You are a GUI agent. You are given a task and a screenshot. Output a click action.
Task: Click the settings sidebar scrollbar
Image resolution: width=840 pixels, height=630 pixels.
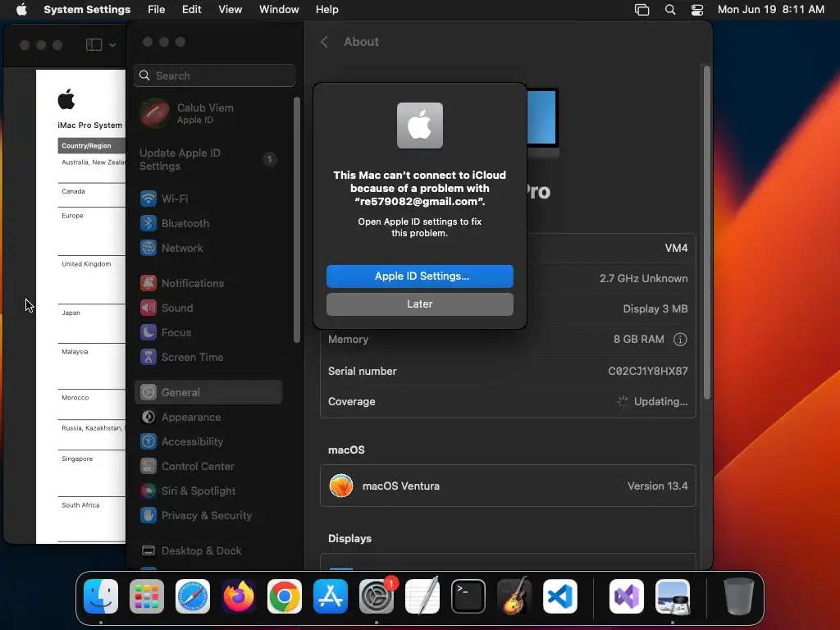[296, 220]
